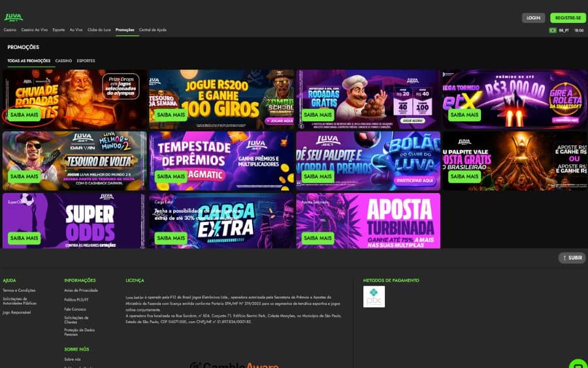588x368 pixels.
Task: Open the Tempestade de Prêmios banner image
Action: coord(221,161)
